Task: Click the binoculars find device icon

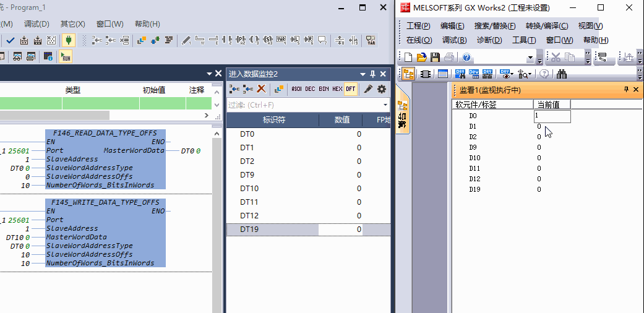Action: pos(562,74)
